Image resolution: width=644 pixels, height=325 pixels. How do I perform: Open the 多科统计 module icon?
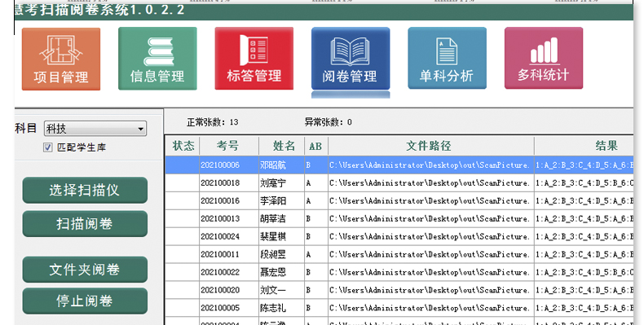pos(544,58)
